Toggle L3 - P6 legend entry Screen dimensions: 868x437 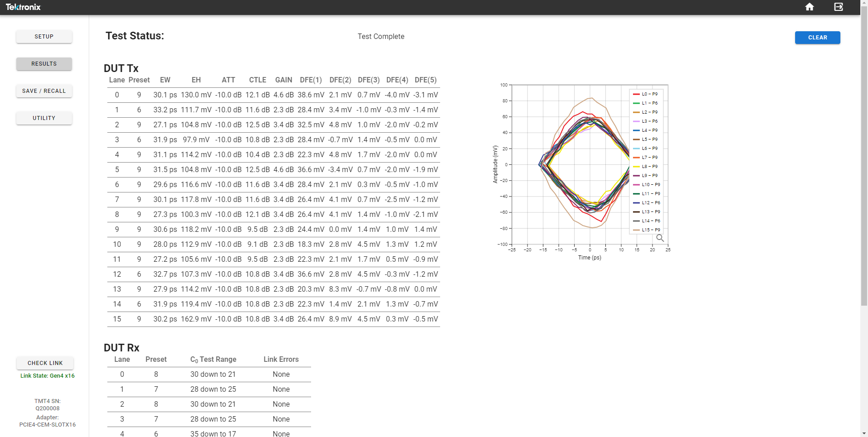click(645, 121)
